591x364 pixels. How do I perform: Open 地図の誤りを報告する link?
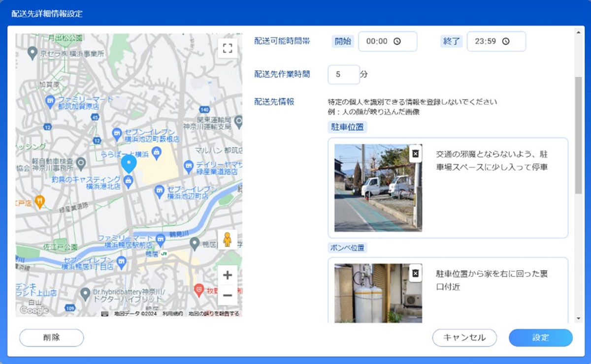click(214, 313)
